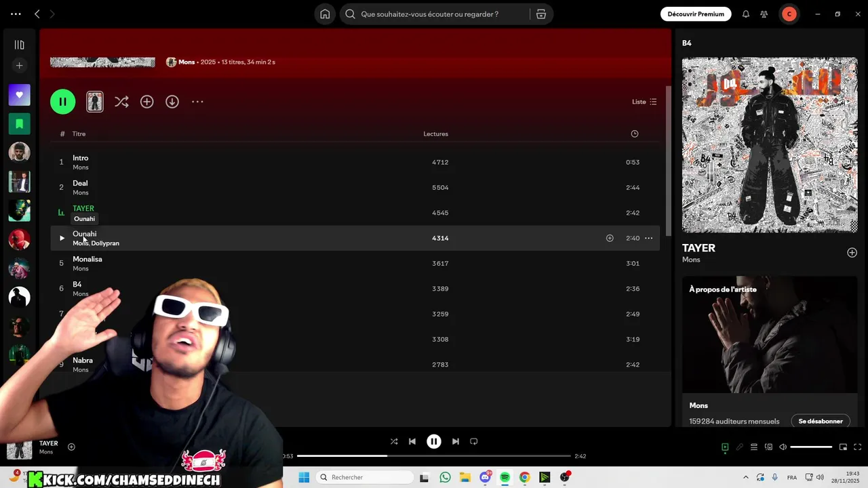Screen dimensions: 868x488
Task: Toggle lyrics microphone icon
Action: coord(740,447)
